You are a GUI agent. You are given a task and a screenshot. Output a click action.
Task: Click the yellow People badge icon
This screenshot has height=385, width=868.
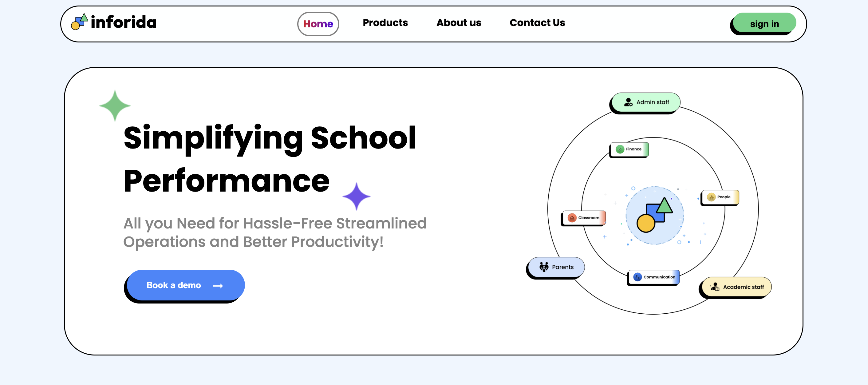(x=711, y=197)
